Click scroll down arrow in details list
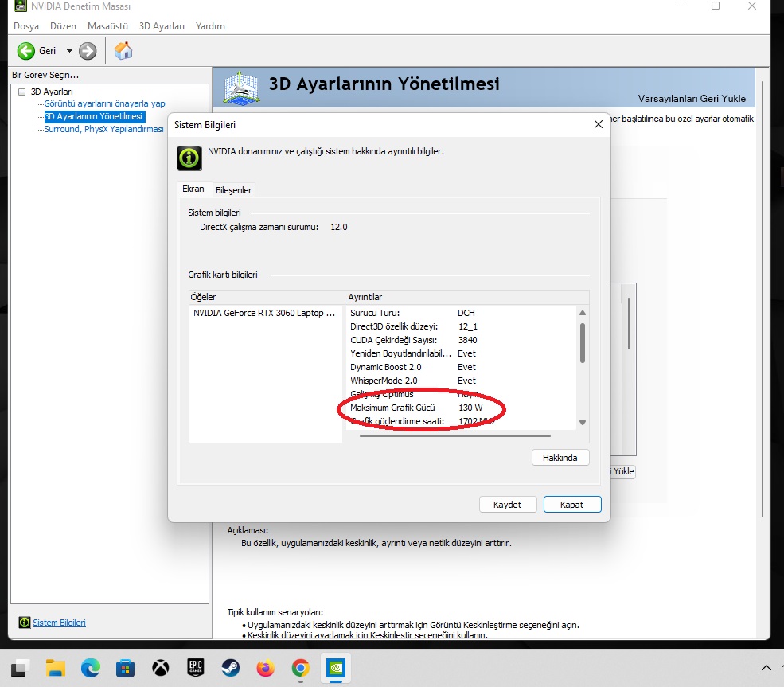Image resolution: width=784 pixels, height=687 pixels. (583, 423)
